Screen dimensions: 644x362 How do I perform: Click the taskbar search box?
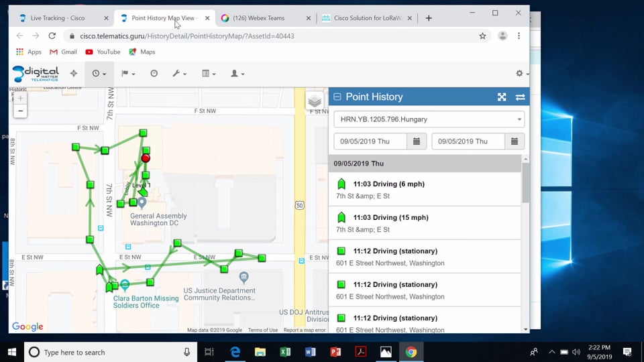tap(111, 352)
